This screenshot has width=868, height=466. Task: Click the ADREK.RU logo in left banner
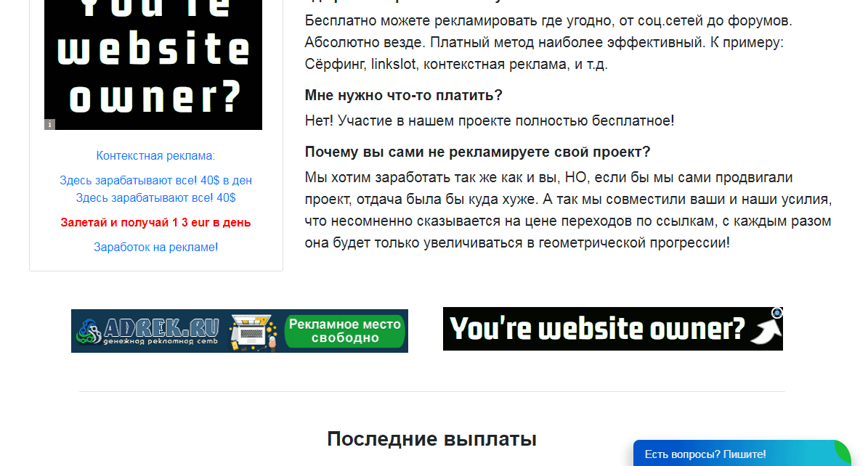(x=149, y=325)
